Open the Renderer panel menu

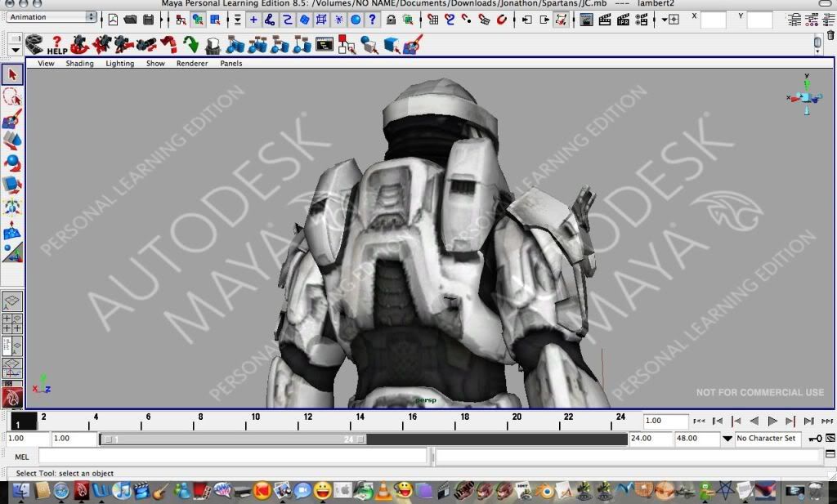tap(192, 64)
